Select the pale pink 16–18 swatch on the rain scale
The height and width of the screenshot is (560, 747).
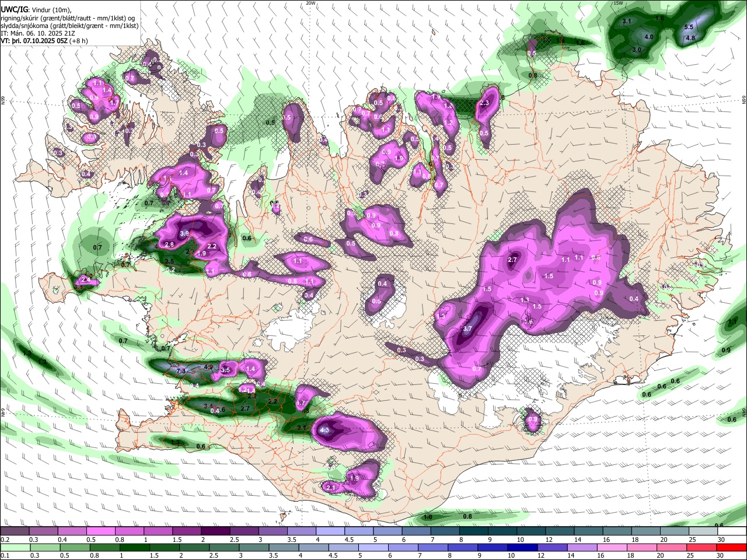tap(612, 548)
